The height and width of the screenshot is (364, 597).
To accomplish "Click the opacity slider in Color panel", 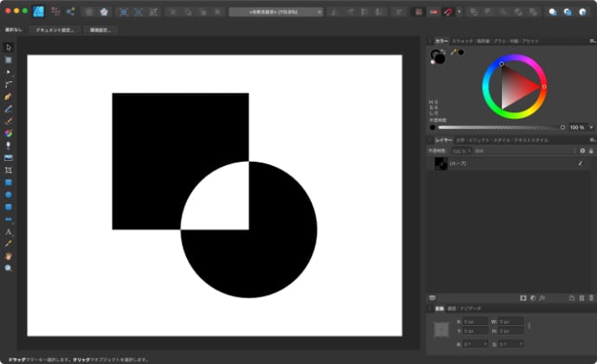I will [x=502, y=127].
